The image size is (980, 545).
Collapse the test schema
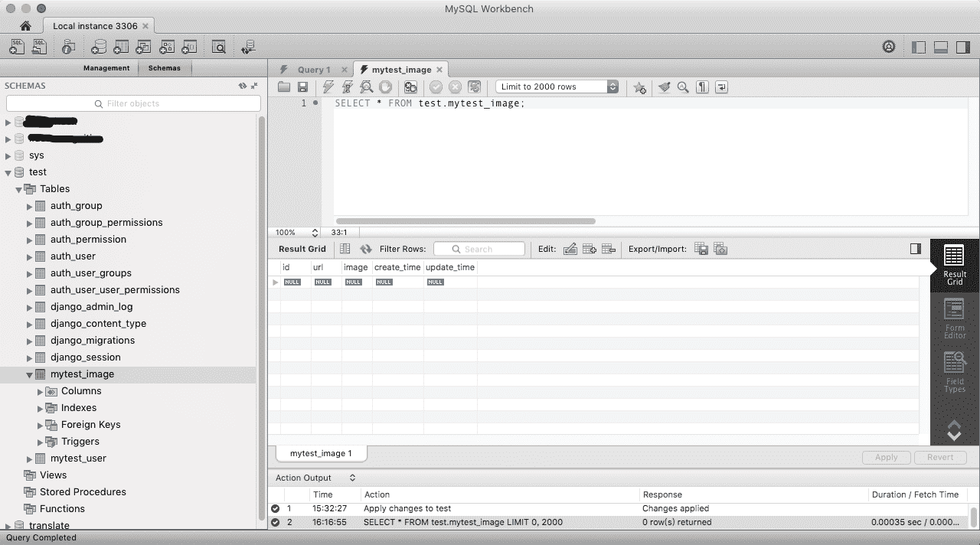(x=8, y=172)
